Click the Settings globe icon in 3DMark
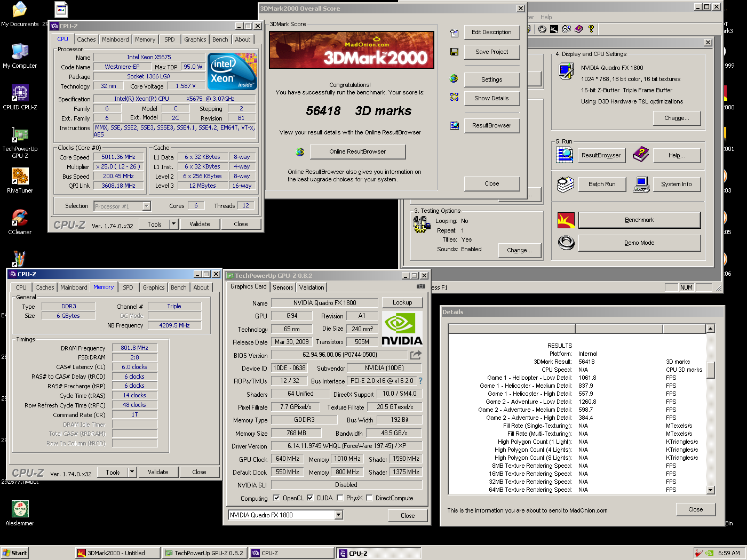Screen dimensions: 747x560 [454, 78]
